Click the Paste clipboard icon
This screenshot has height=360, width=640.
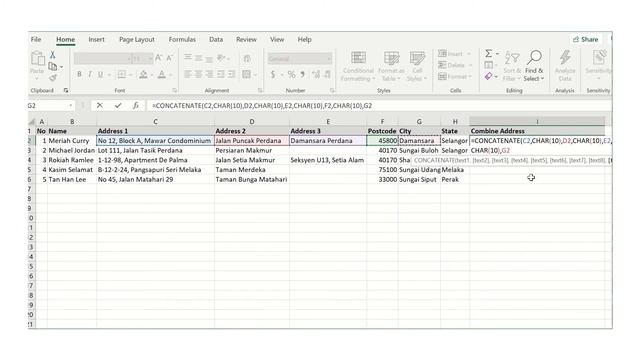[38, 58]
